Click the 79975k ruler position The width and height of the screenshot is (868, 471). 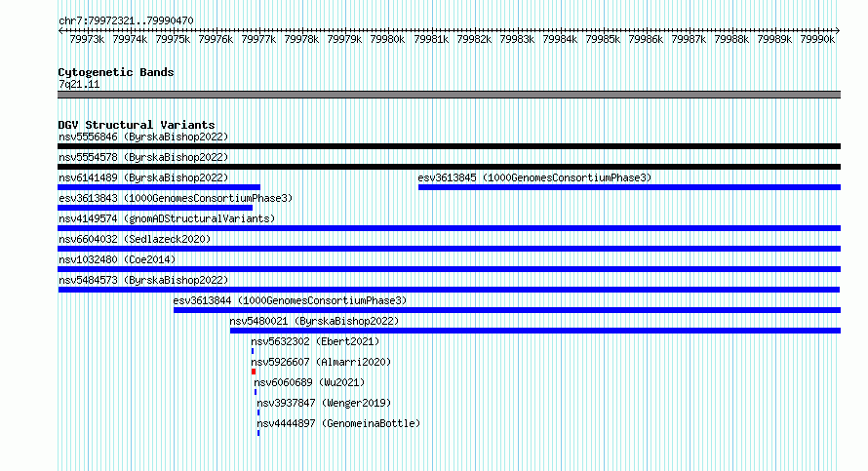pyautogui.click(x=173, y=39)
